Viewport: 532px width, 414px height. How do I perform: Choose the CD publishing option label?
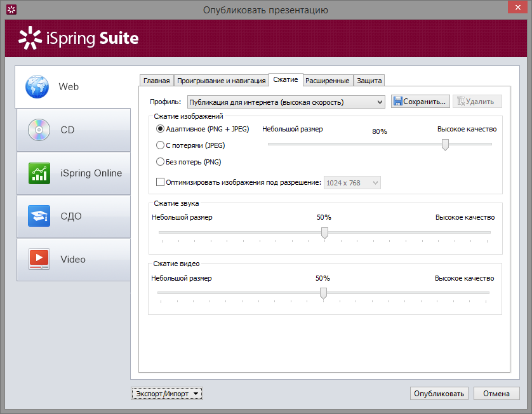tap(67, 130)
